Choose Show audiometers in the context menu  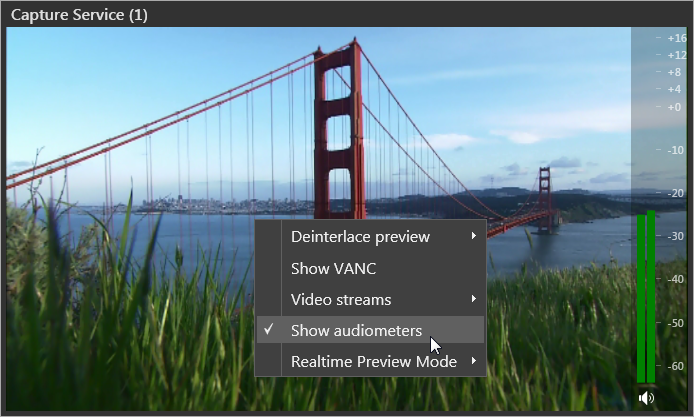pos(371,330)
